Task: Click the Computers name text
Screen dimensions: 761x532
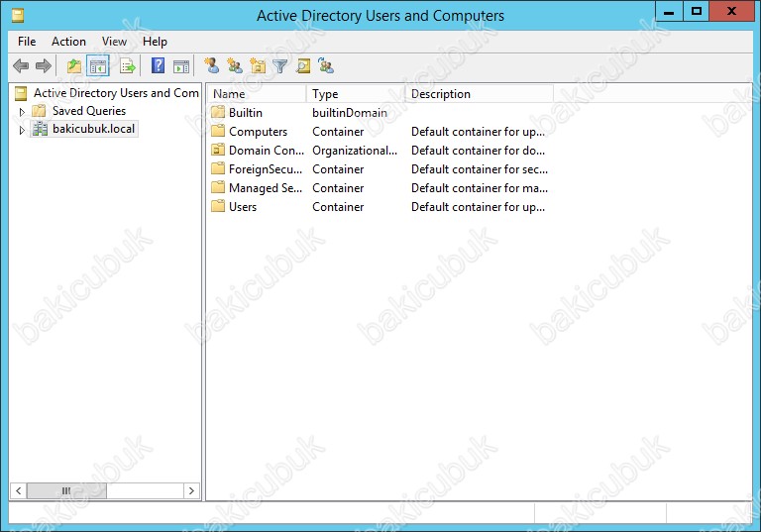Action: pos(259,132)
